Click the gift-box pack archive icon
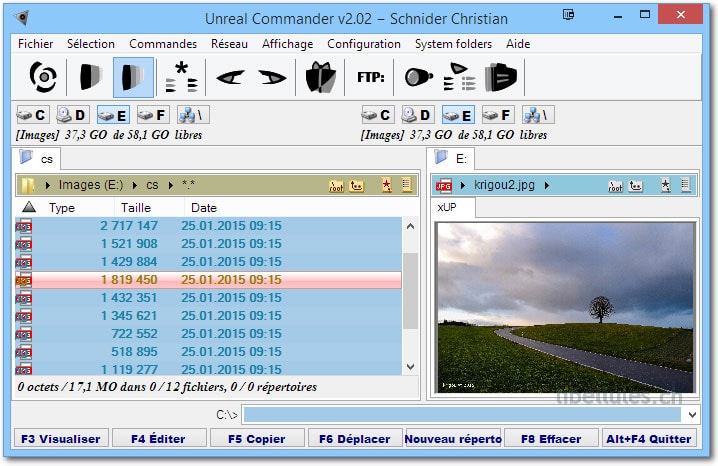 (x=321, y=77)
